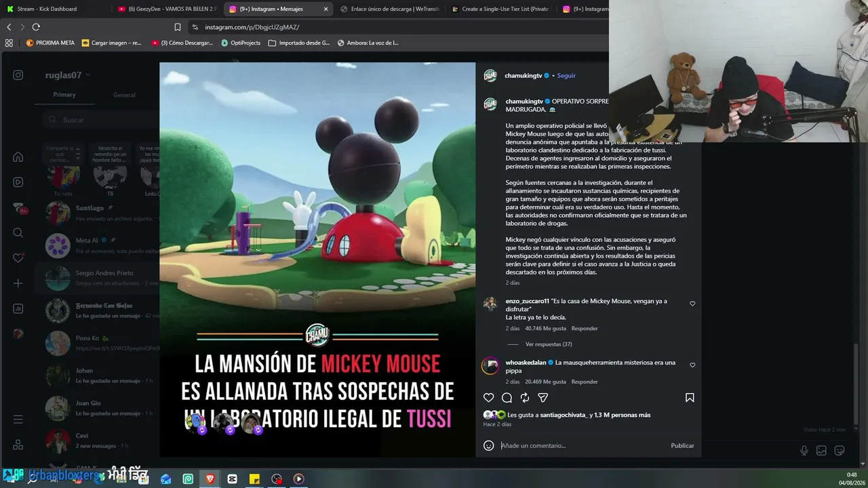The width and height of the screenshot is (868, 488).
Task: Go back with the browser back arrow
Action: [x=9, y=27]
